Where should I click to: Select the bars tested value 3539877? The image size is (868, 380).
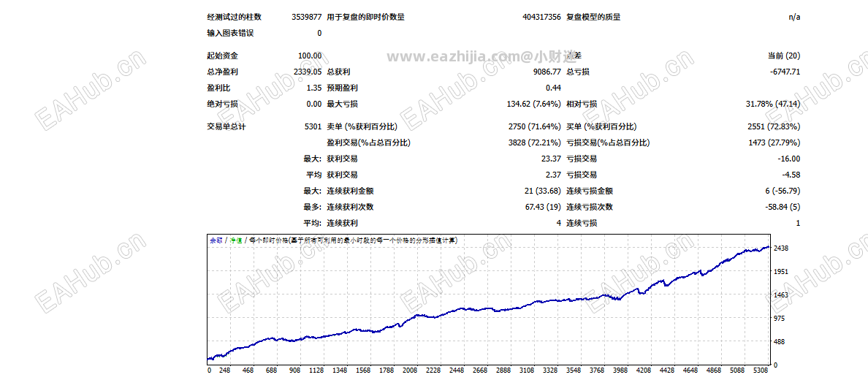coord(307,17)
